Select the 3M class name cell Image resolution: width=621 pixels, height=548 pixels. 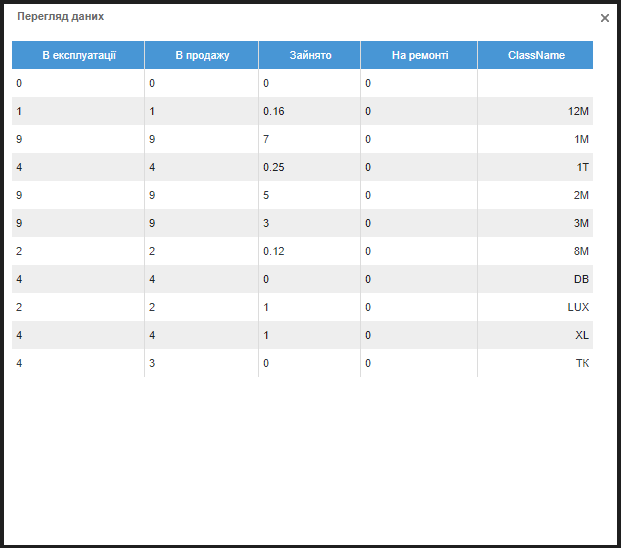(581, 223)
